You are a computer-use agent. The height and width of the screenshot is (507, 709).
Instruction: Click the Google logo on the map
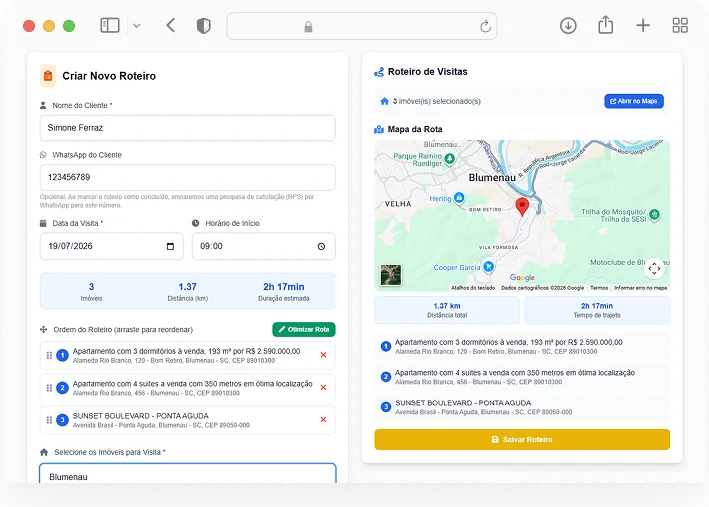522,277
